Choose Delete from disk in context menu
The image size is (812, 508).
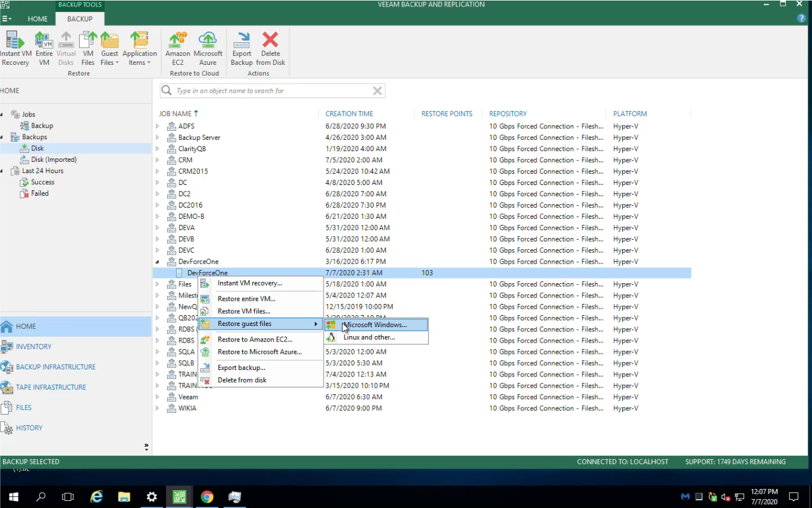point(261,380)
